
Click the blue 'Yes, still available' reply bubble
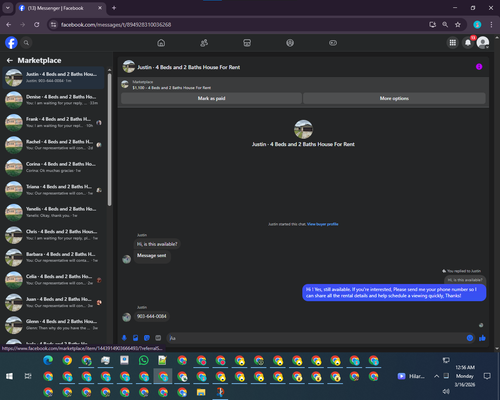coord(394,293)
